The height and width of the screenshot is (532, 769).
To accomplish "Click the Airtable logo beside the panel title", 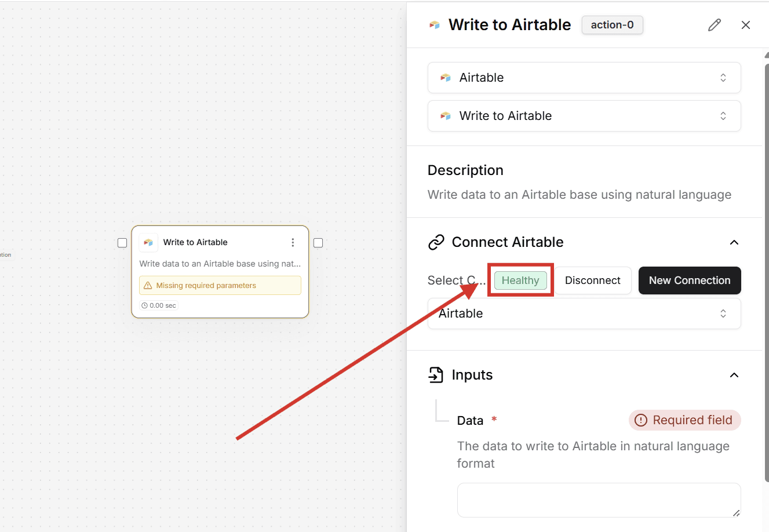I will (435, 25).
